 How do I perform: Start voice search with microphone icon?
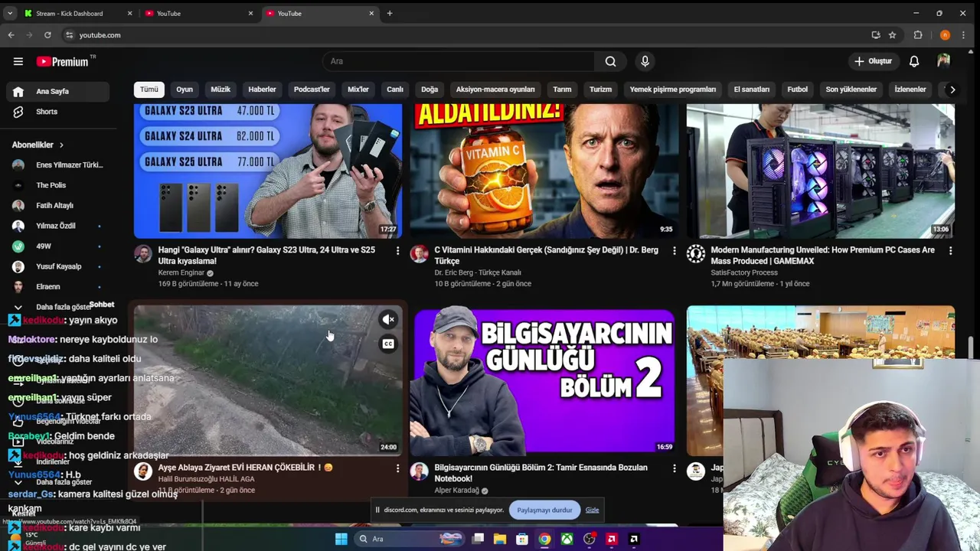(x=645, y=61)
